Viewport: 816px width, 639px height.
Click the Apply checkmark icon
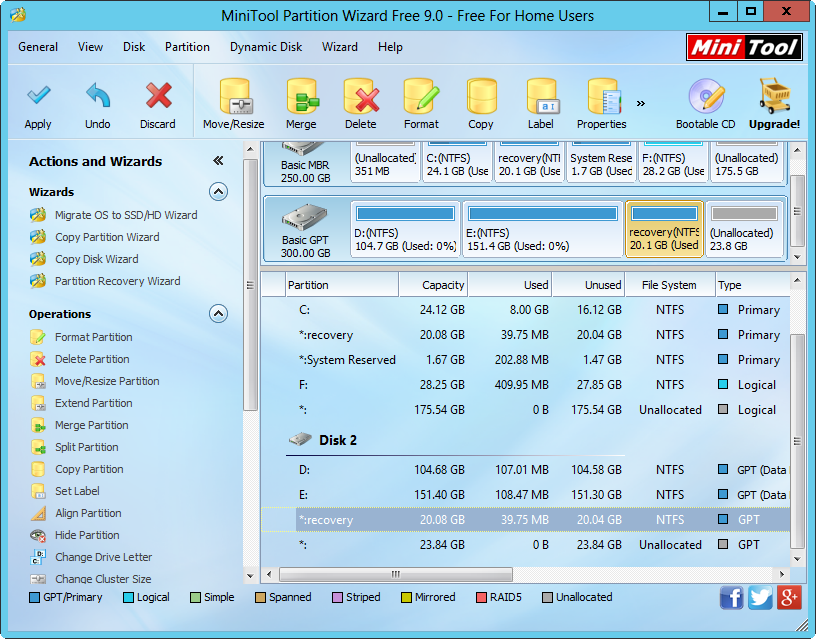39,95
